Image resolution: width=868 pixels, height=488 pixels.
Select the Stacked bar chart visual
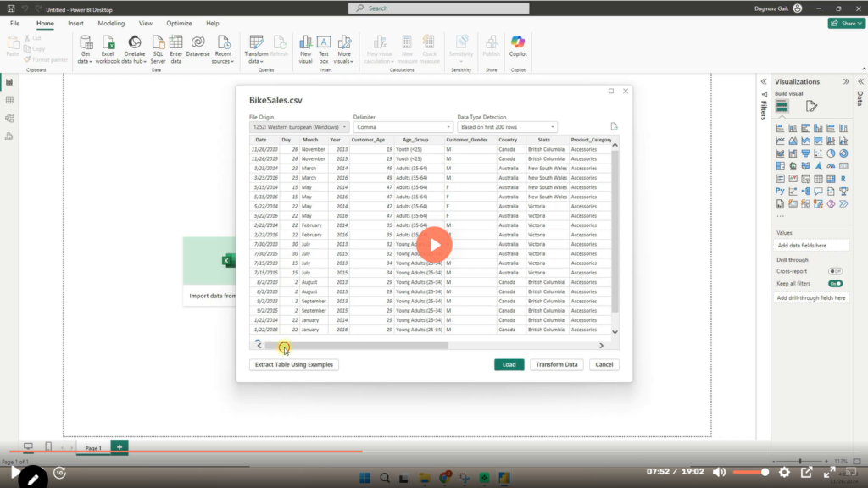point(780,129)
